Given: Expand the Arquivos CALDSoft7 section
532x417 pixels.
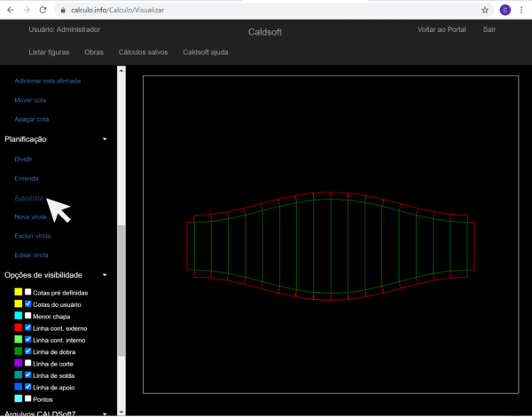Looking at the screenshot, I should [x=105, y=413].
